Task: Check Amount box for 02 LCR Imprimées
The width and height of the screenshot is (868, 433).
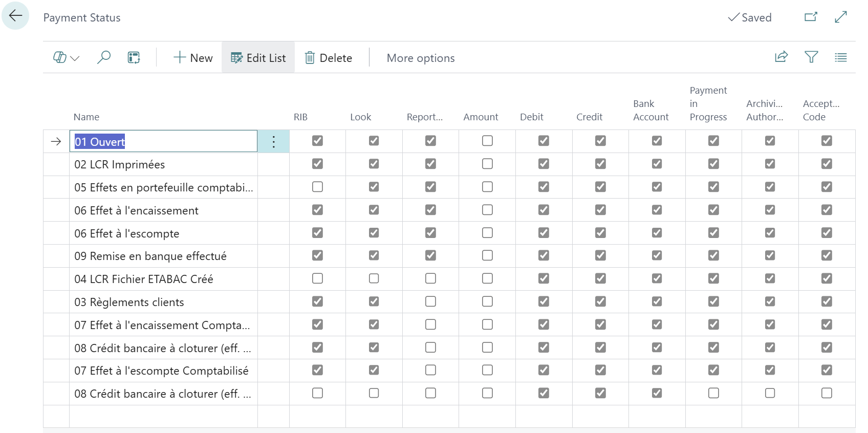Action: point(487,164)
